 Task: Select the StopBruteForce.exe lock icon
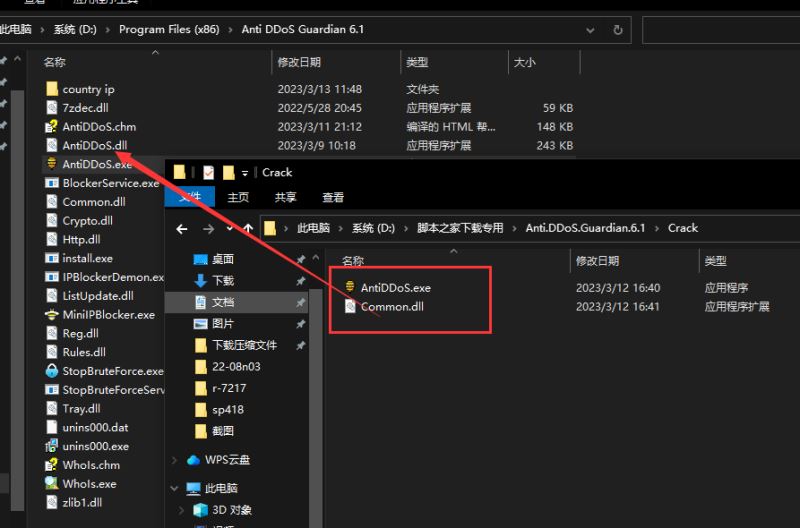pyautogui.click(x=52, y=371)
